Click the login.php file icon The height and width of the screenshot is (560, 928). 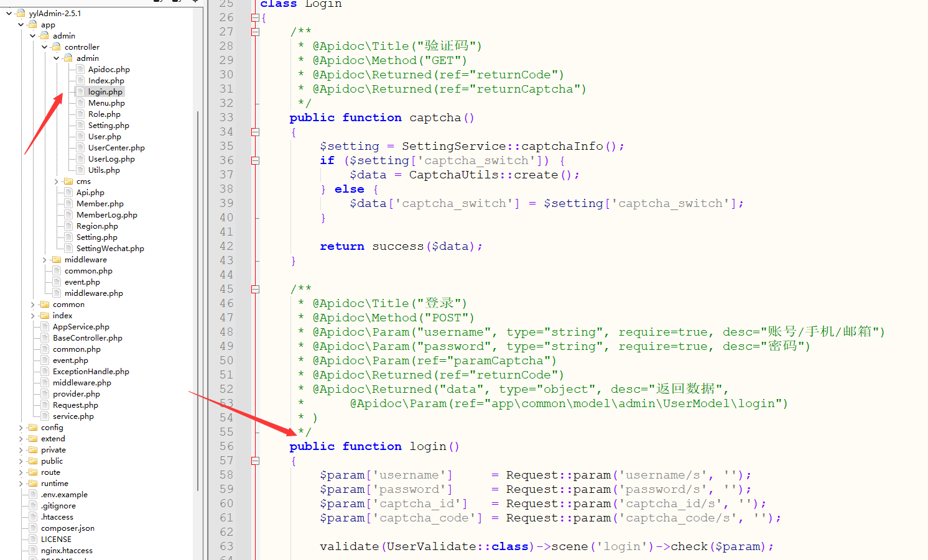click(80, 91)
